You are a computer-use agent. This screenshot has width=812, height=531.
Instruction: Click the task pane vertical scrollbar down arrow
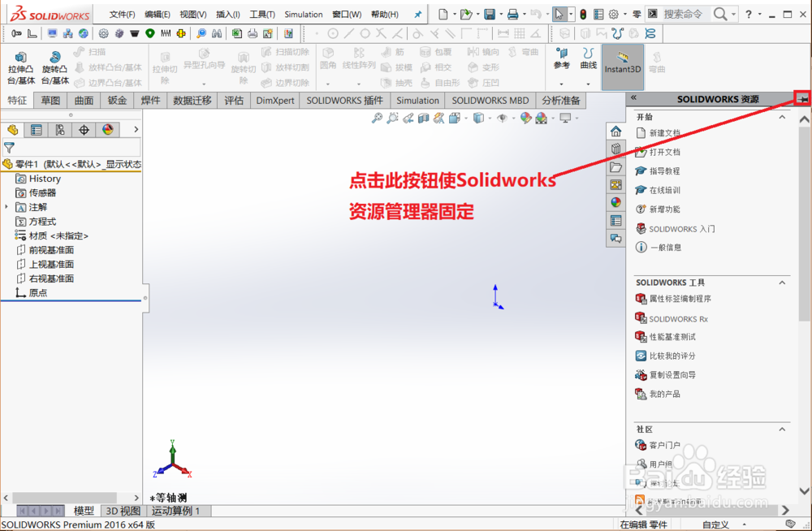pos(804,490)
